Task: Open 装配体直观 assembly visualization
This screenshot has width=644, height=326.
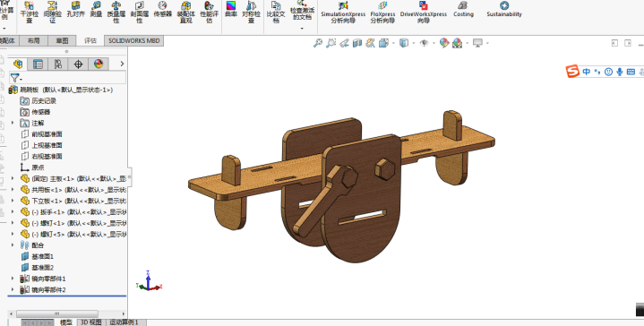Action: [x=186, y=12]
